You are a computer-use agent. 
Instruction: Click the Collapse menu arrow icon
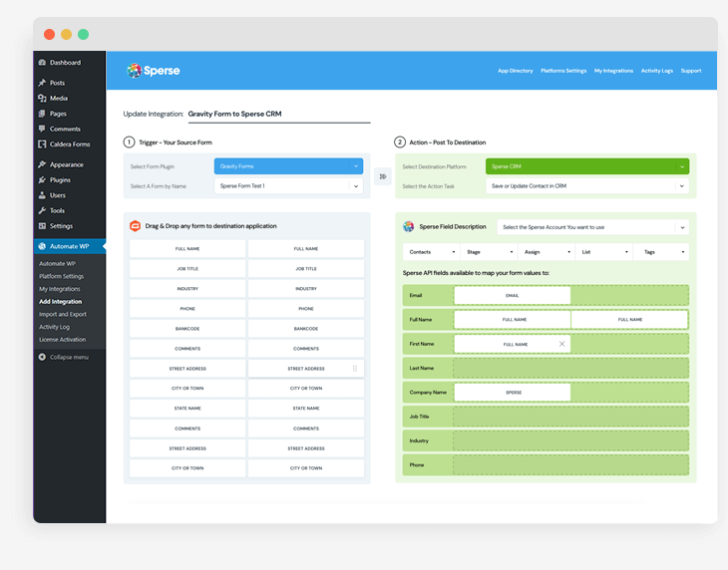click(x=42, y=357)
